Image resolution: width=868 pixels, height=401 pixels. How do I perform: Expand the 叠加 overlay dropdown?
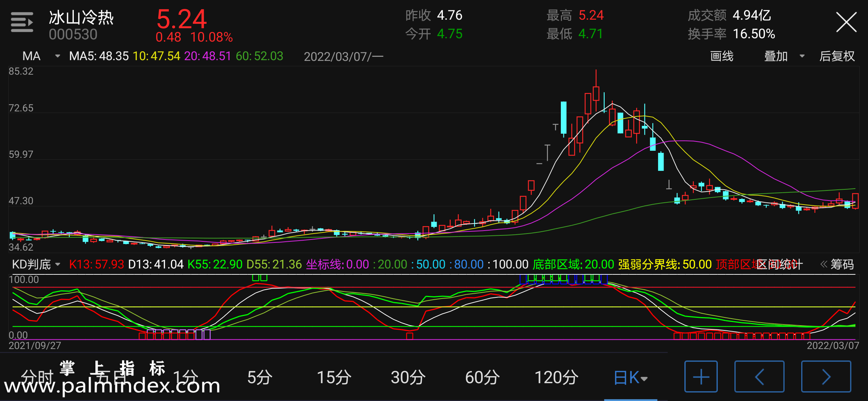click(802, 56)
